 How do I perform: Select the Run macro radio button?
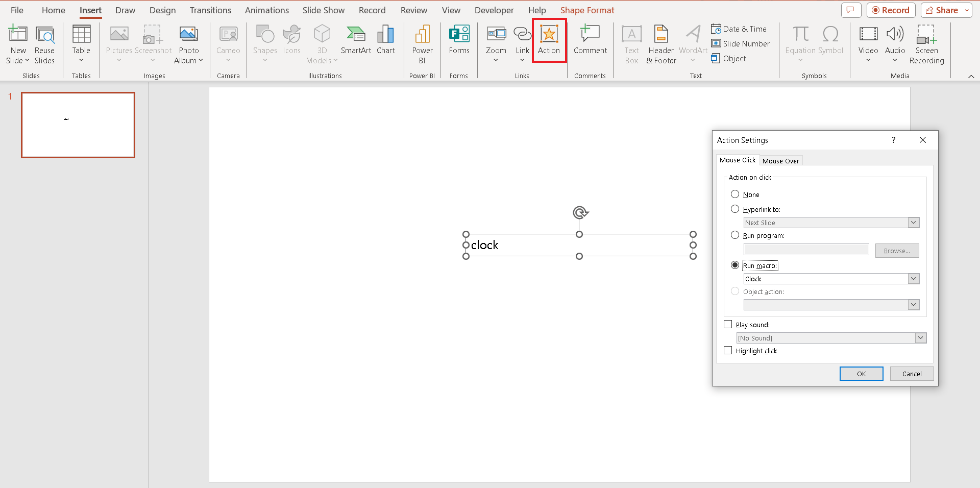(735, 265)
